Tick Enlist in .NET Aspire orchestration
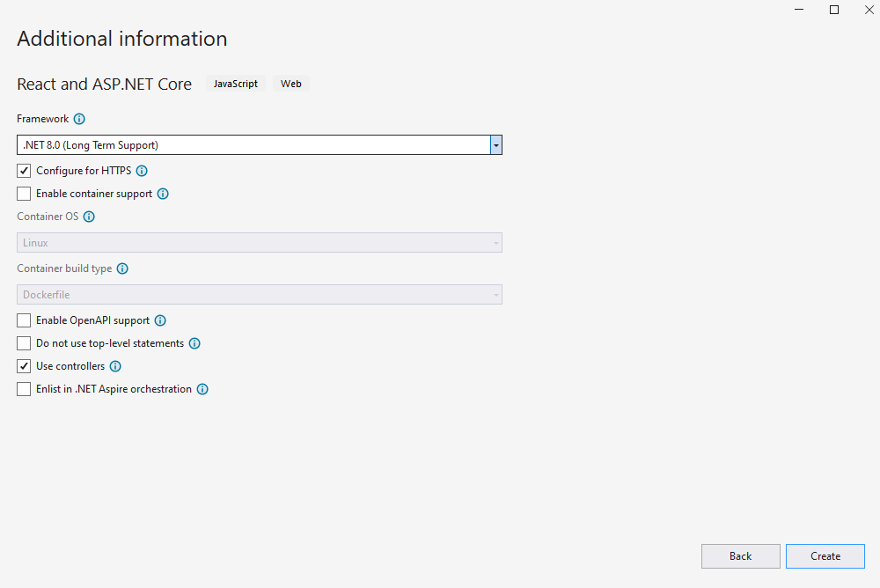The height and width of the screenshot is (588, 880). 24,389
